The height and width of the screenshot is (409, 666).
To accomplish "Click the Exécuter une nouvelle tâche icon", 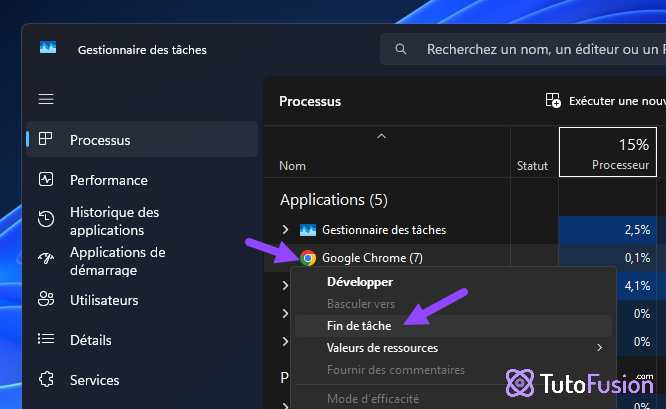I will click(553, 101).
